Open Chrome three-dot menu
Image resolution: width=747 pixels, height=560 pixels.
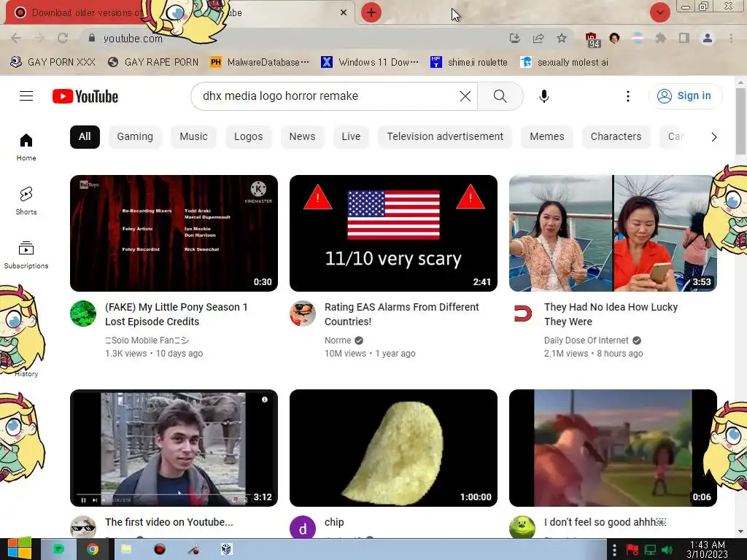click(x=731, y=38)
